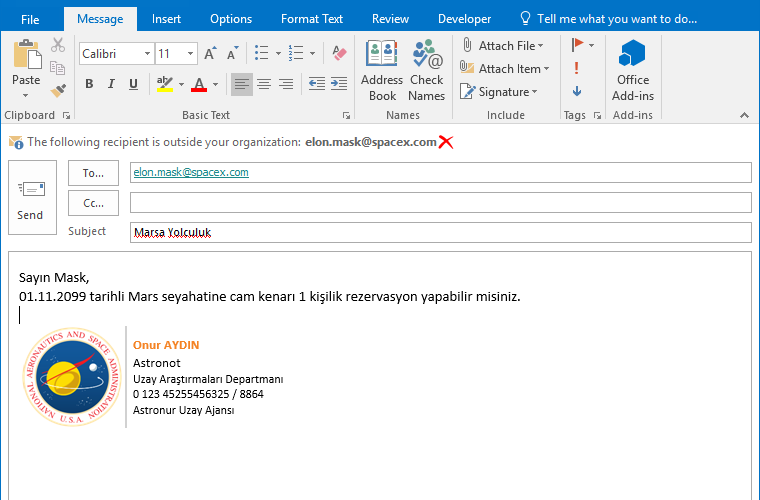Viewport: 760px width, 500px height.
Task: Click the Paste clipboard icon
Action: 27,54
